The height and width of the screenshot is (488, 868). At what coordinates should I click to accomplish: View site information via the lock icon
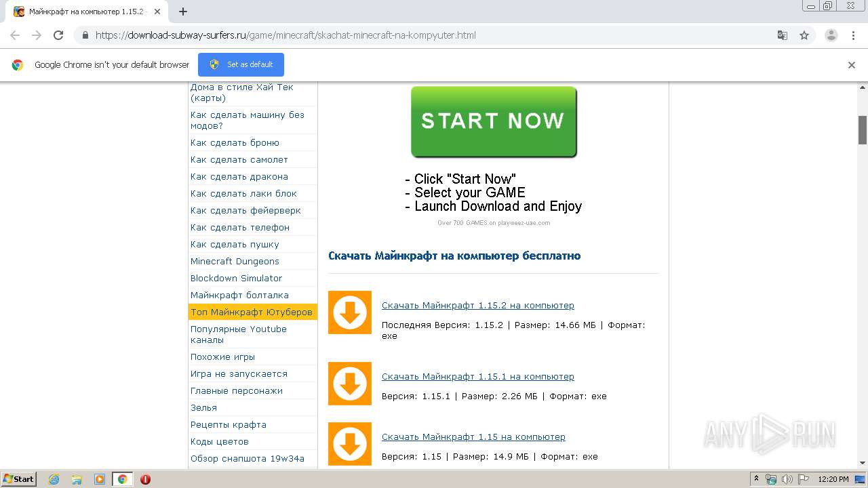[85, 35]
